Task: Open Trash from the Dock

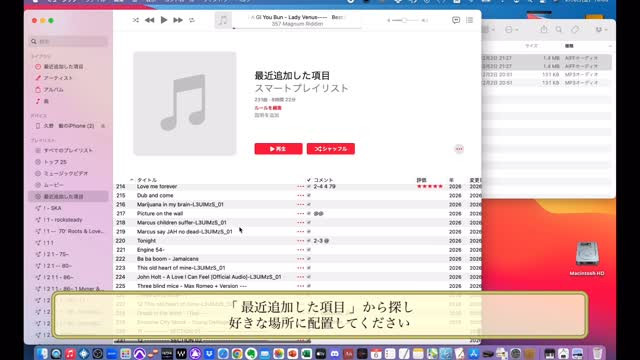Action: (597, 353)
